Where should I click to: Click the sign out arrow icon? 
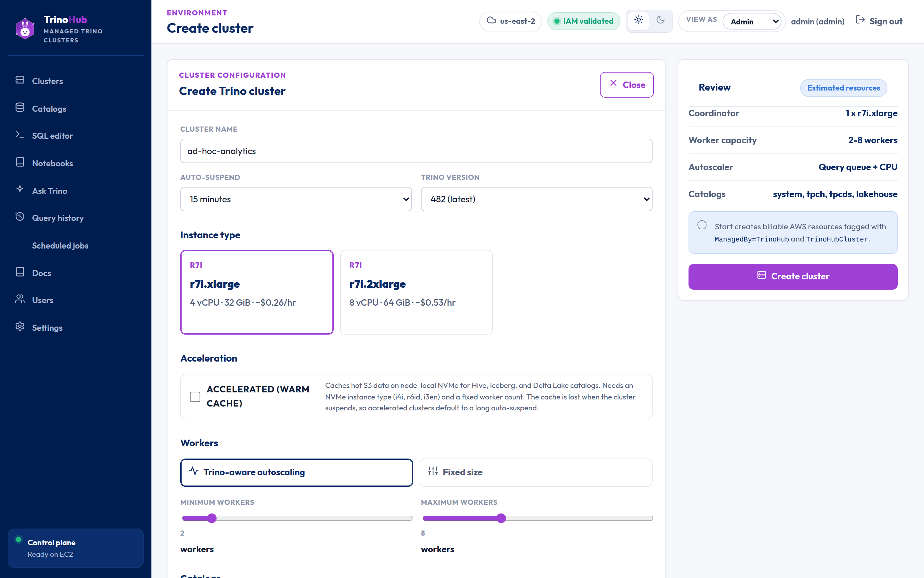pyautogui.click(x=860, y=20)
